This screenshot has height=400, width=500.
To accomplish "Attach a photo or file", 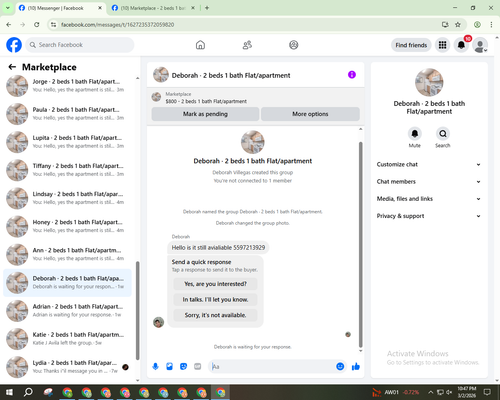I will coord(169,367).
